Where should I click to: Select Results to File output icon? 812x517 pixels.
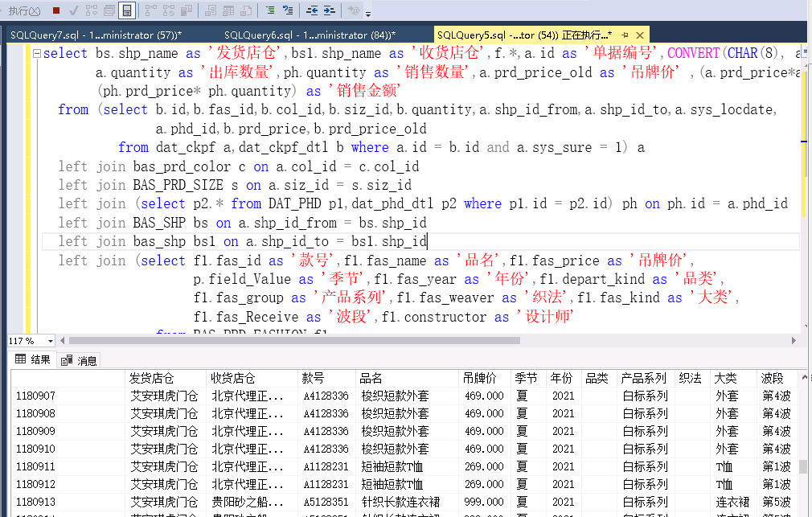[247, 10]
